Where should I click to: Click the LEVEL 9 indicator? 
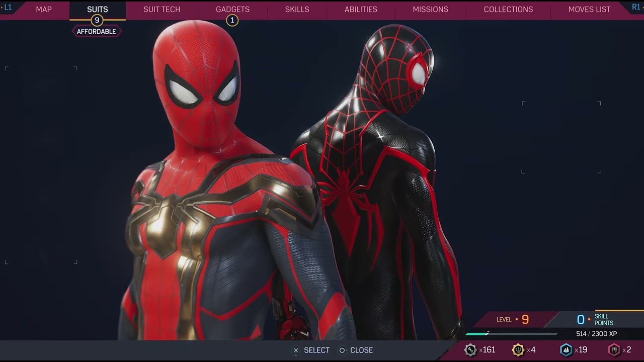tap(513, 319)
